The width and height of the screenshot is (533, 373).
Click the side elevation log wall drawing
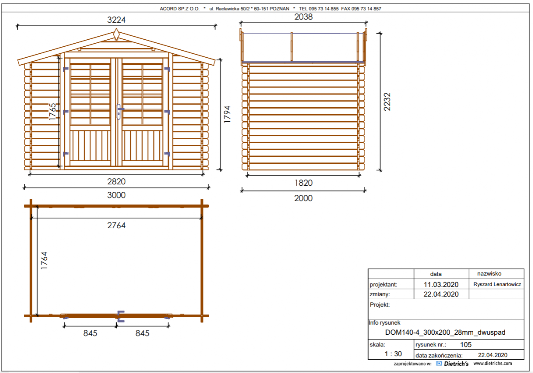[x=303, y=117]
